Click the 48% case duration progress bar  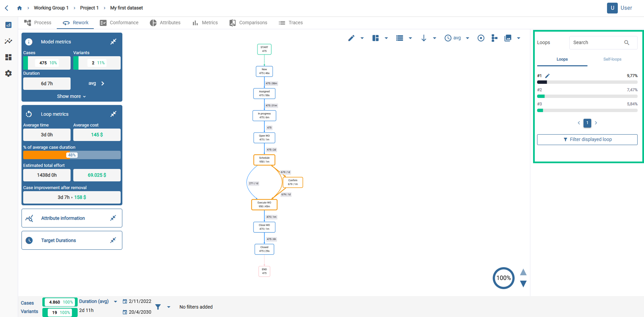point(72,155)
